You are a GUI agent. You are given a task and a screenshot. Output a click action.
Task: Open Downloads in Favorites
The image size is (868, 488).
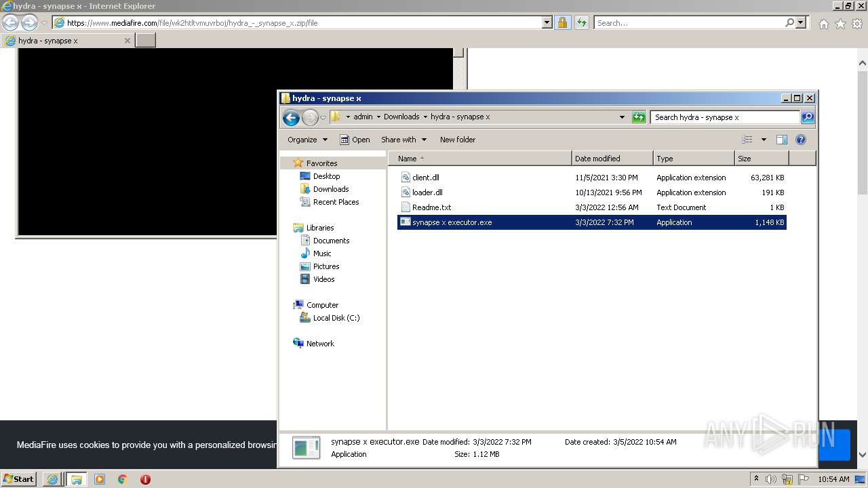click(x=331, y=189)
